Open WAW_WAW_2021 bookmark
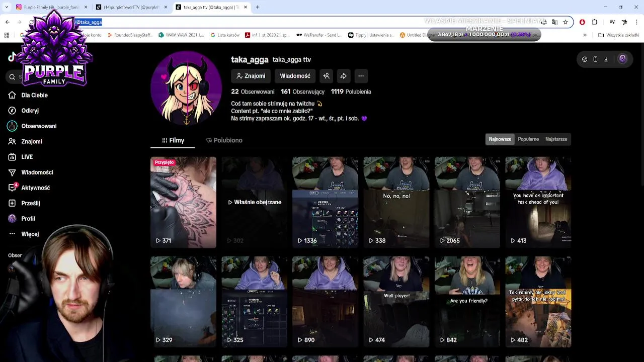The height and width of the screenshot is (362, 644). (x=181, y=35)
